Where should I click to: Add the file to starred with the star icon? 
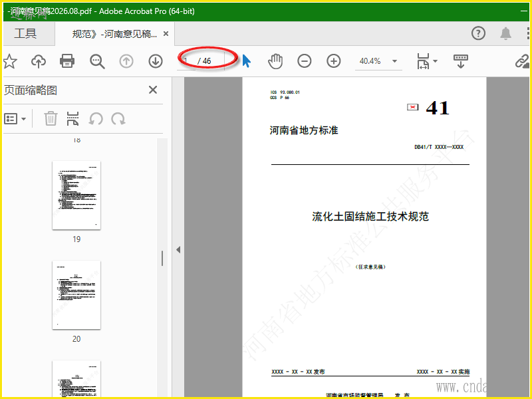tap(10, 61)
